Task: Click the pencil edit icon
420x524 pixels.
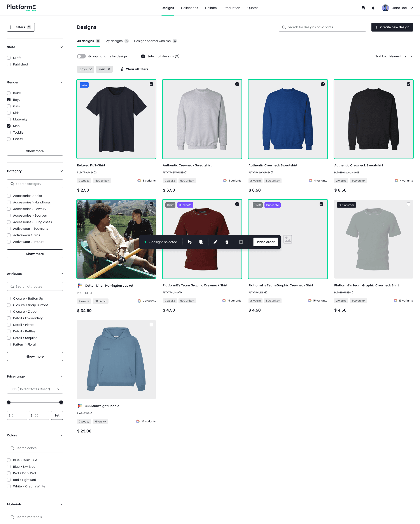Action: [215, 242]
